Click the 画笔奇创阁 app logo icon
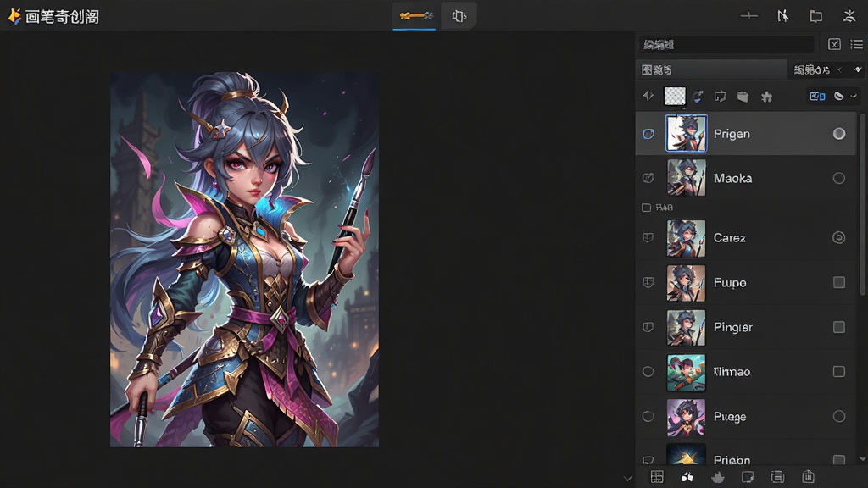 point(14,16)
